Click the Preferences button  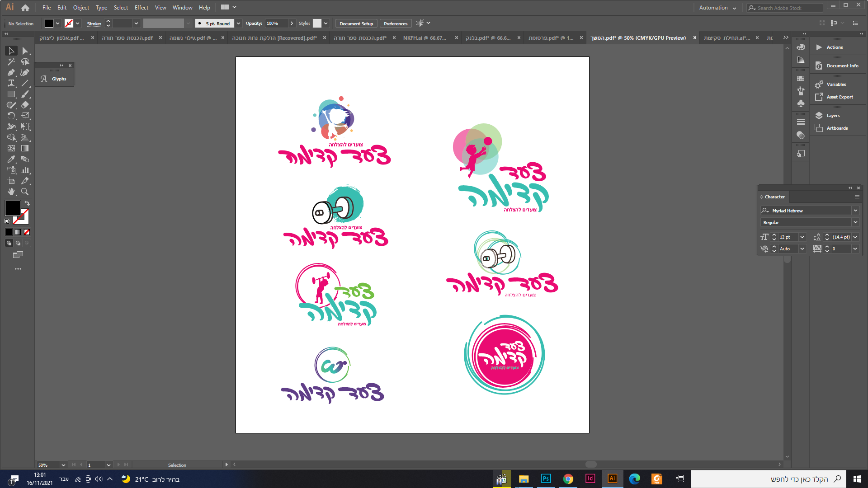[x=396, y=23]
